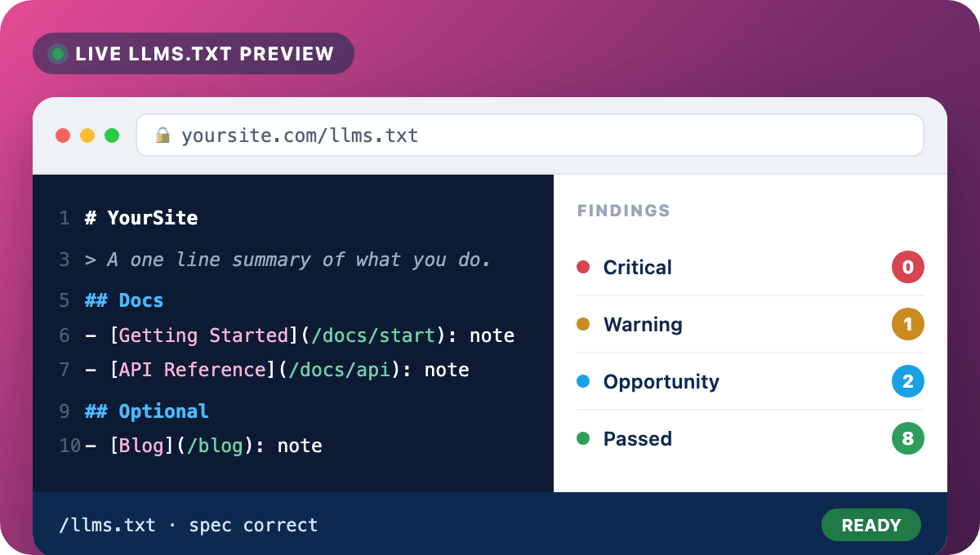
Task: Select the Warning findings row
Action: (x=751, y=324)
